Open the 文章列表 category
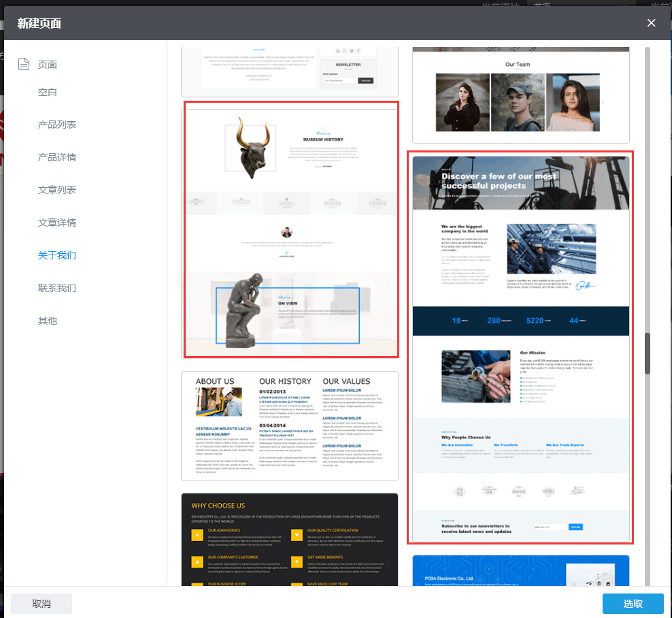The width and height of the screenshot is (672, 618). point(57,190)
